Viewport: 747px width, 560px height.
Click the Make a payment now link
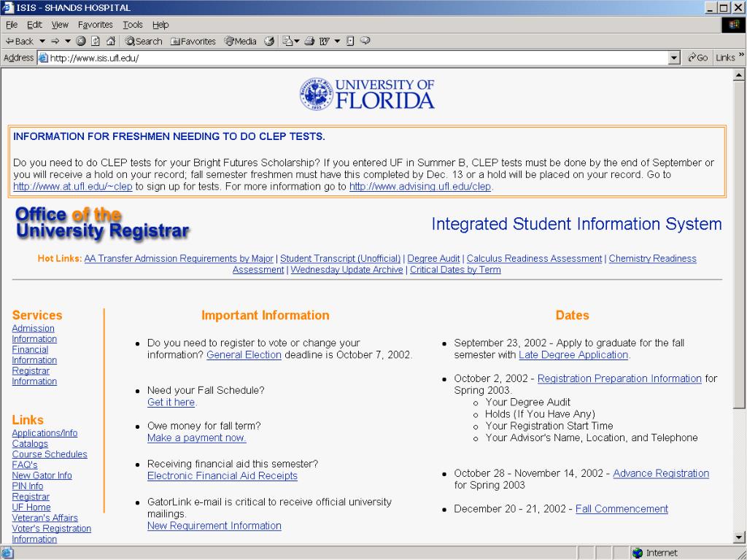tap(197, 437)
